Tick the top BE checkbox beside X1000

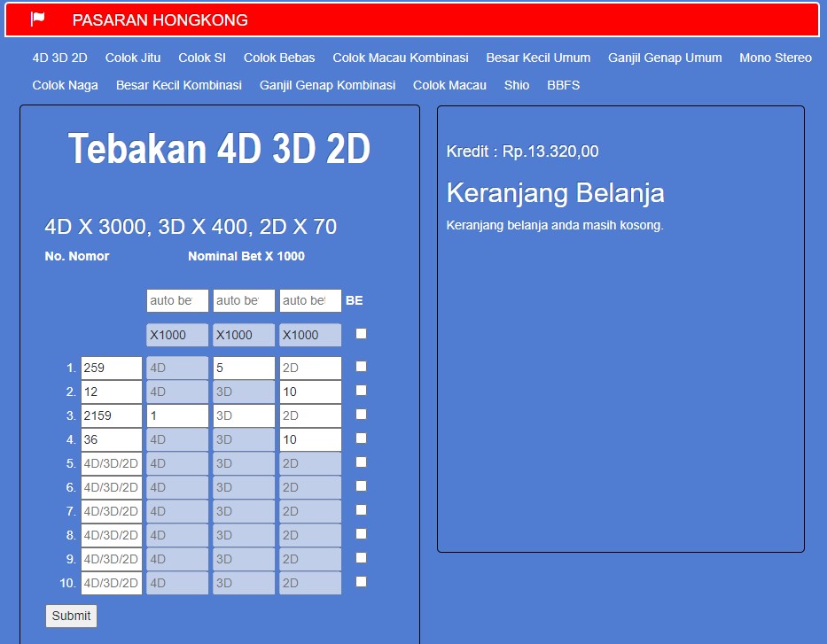click(359, 334)
